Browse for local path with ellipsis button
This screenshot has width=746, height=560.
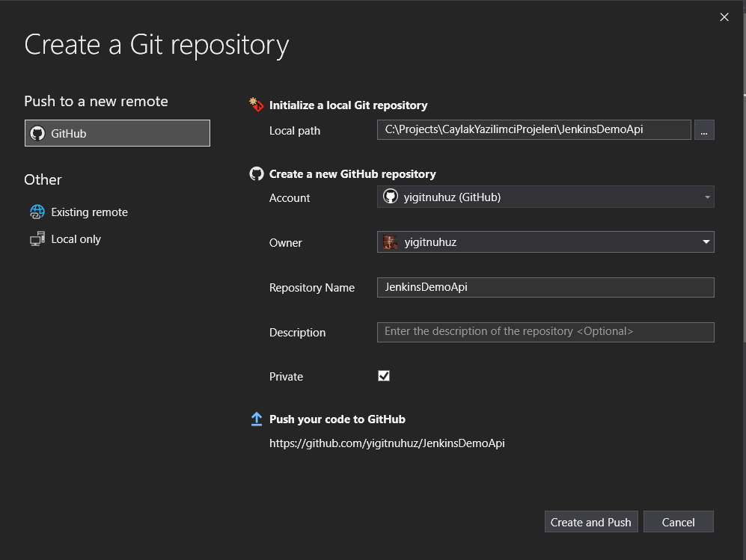click(704, 130)
